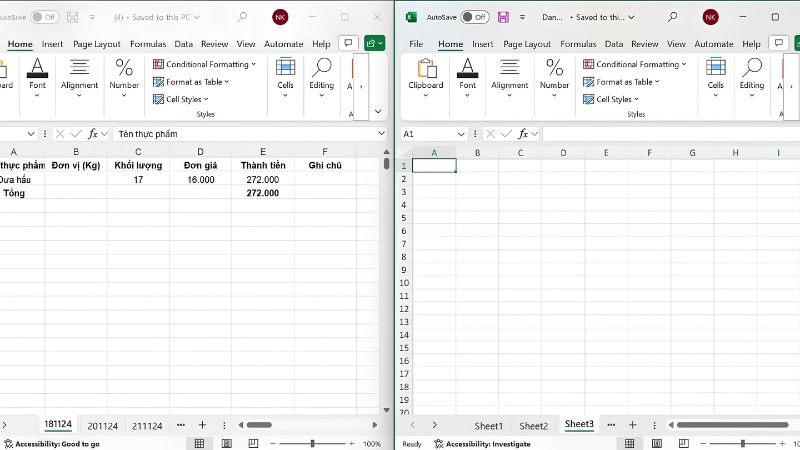Image resolution: width=800 pixels, height=450 pixels.
Task: Collapse the ribbon chevron in left window
Action: pos(378,111)
